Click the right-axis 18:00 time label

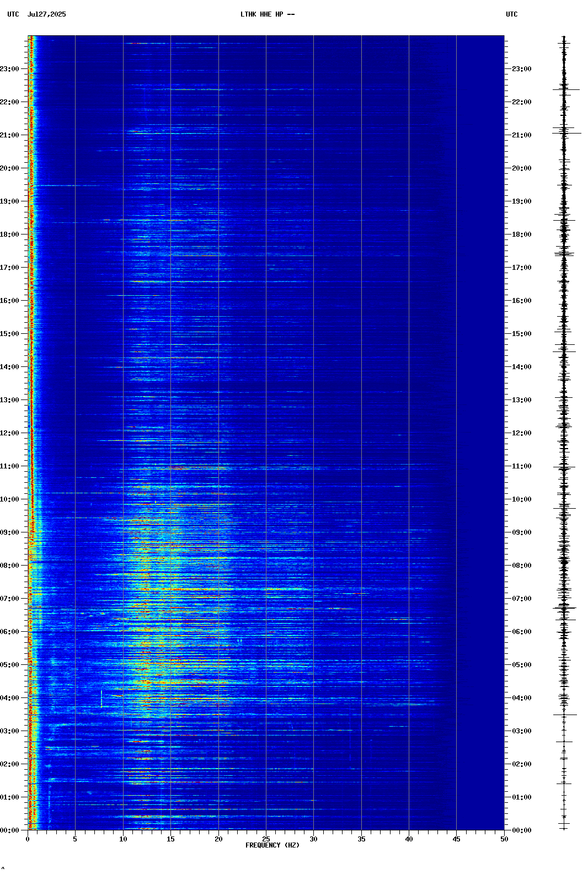click(522, 235)
